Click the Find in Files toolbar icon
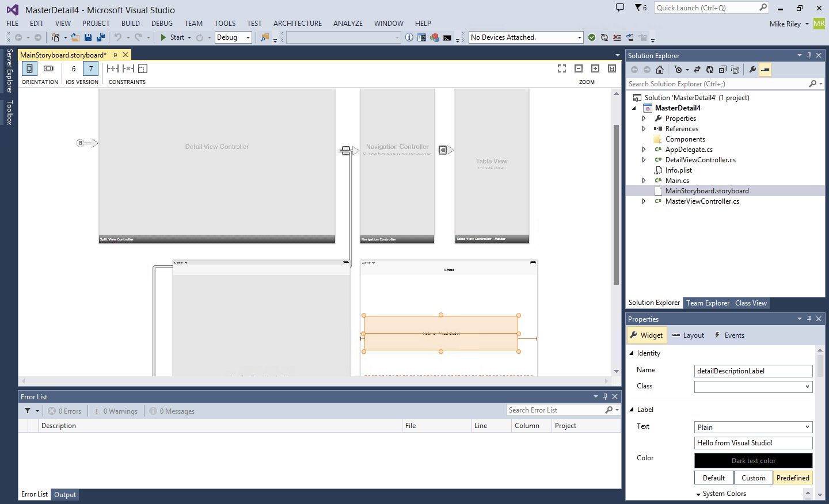829x504 pixels. click(265, 37)
